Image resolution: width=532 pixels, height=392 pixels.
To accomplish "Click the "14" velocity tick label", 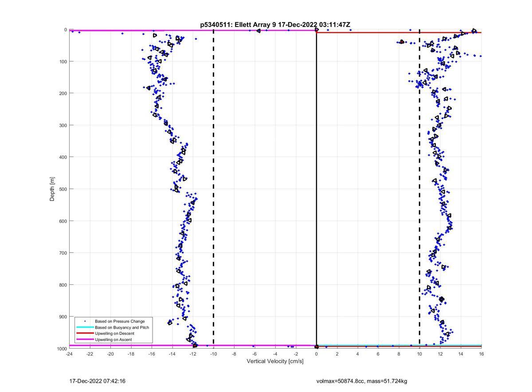I will point(461,354).
